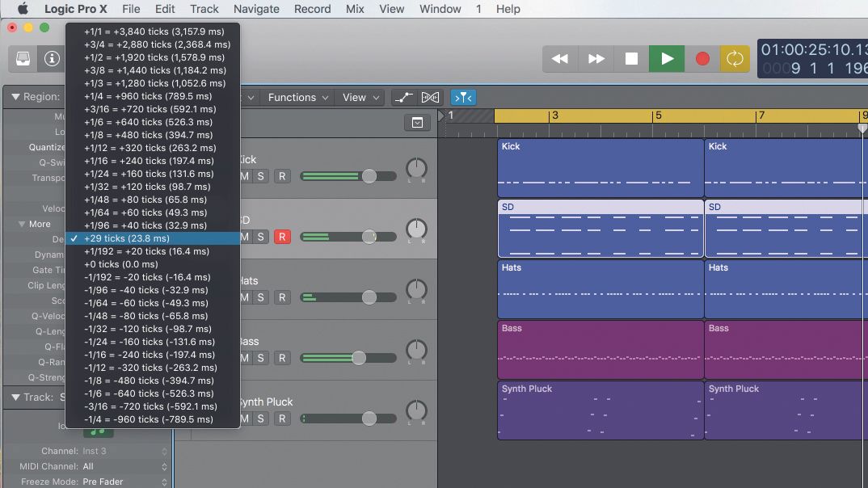Solo the Hats track
Viewport: 868px width, 488px height.
(261, 297)
